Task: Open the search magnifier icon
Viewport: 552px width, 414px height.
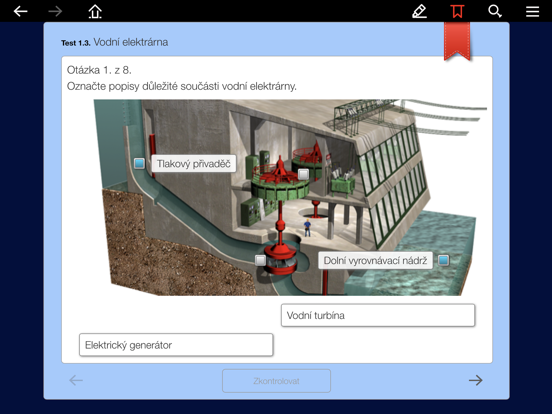Action: [x=495, y=11]
